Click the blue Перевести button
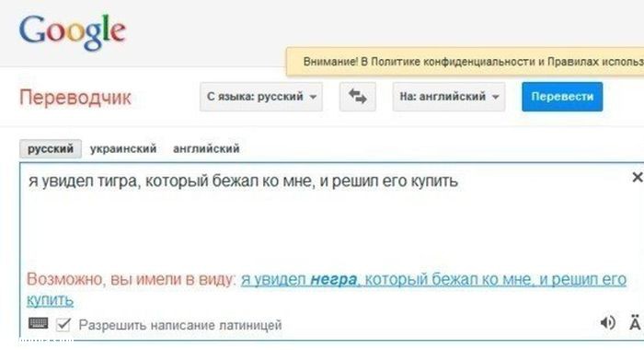644x350 pixels. 562,97
